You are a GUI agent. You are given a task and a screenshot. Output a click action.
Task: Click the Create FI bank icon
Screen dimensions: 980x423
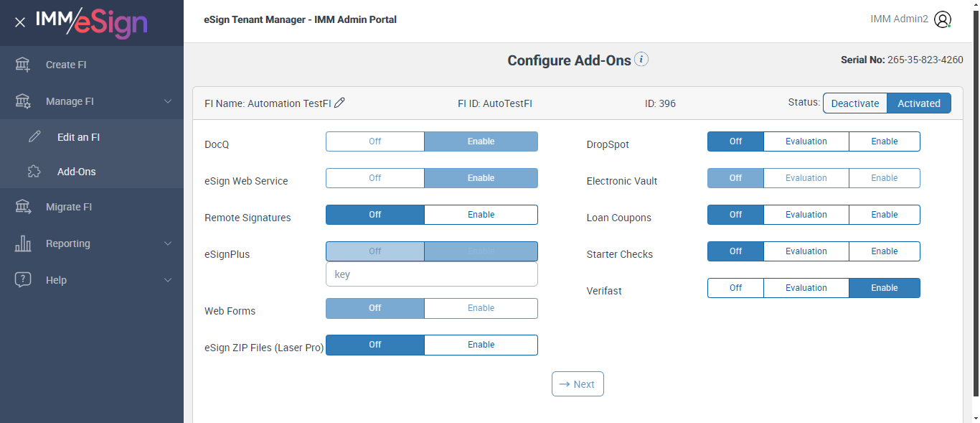click(x=23, y=65)
